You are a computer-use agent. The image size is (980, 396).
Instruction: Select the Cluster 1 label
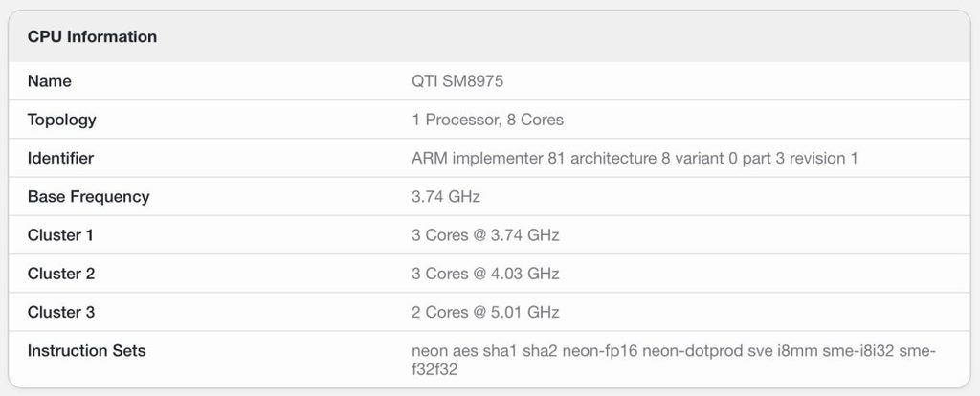point(60,235)
